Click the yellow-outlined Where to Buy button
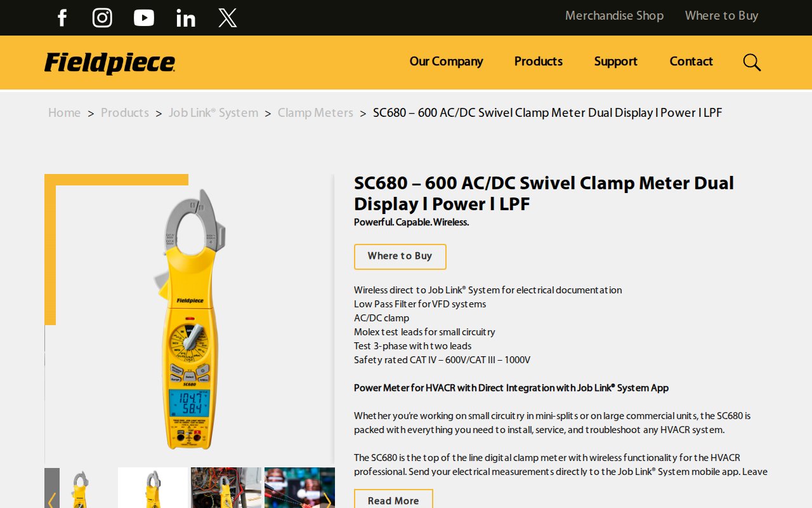The image size is (812, 508). [x=400, y=257]
